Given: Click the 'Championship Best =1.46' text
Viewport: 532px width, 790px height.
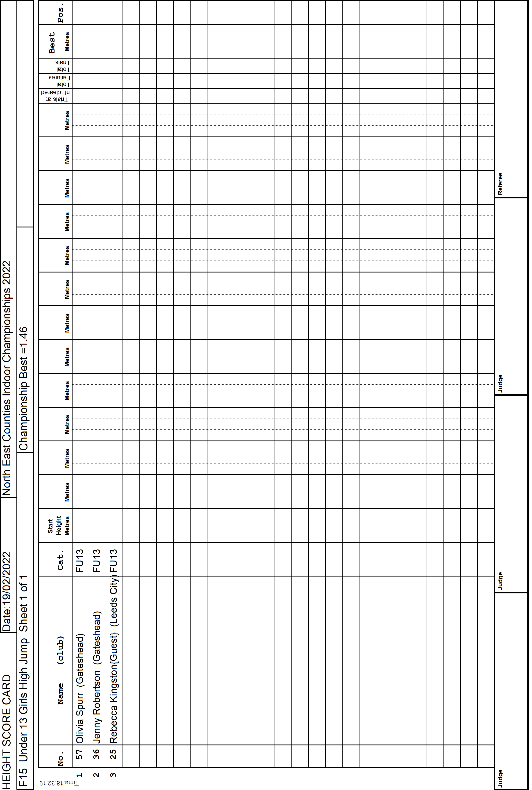Looking at the screenshot, I should point(24,388).
